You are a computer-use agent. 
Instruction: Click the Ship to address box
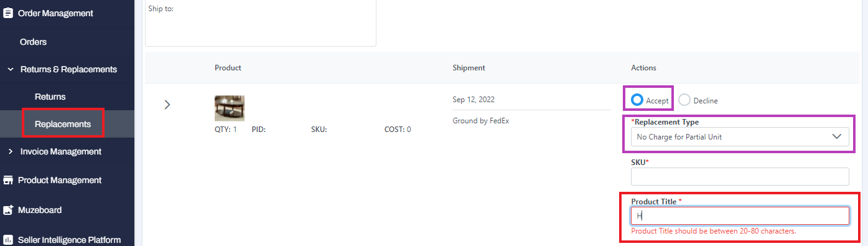click(x=261, y=23)
